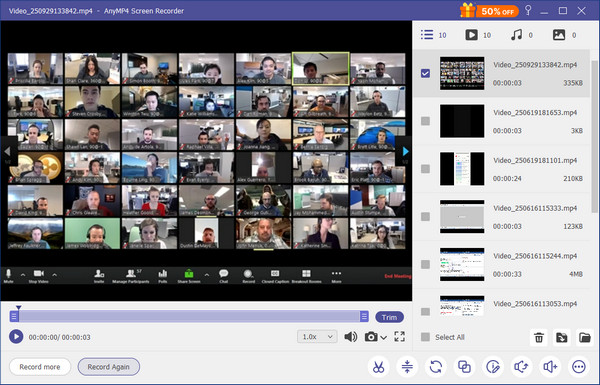Expand Stop Video caret in Zoom toolbar
This screenshot has height=385, width=600.
coord(54,275)
